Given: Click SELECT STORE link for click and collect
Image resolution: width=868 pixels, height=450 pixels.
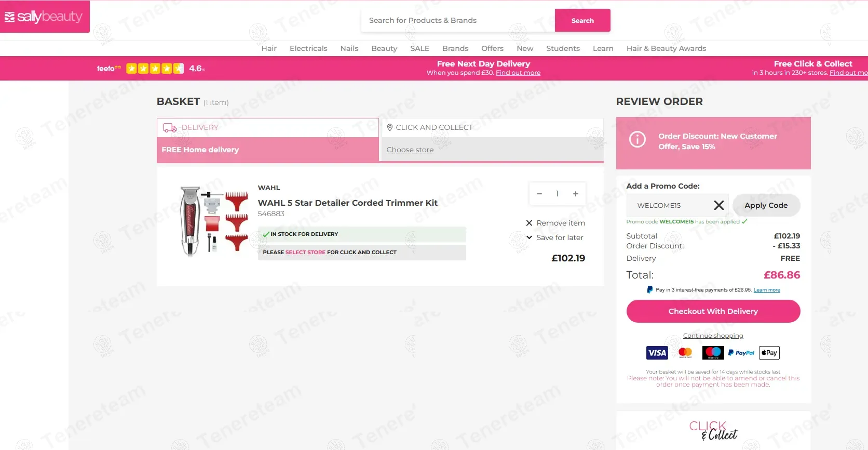Looking at the screenshot, I should 305,252.
